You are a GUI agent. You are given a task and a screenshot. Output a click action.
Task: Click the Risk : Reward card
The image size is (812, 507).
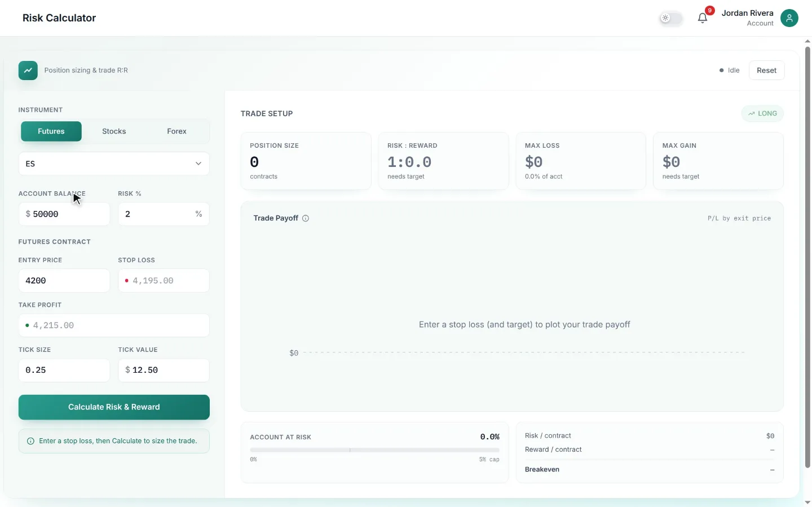click(x=444, y=161)
